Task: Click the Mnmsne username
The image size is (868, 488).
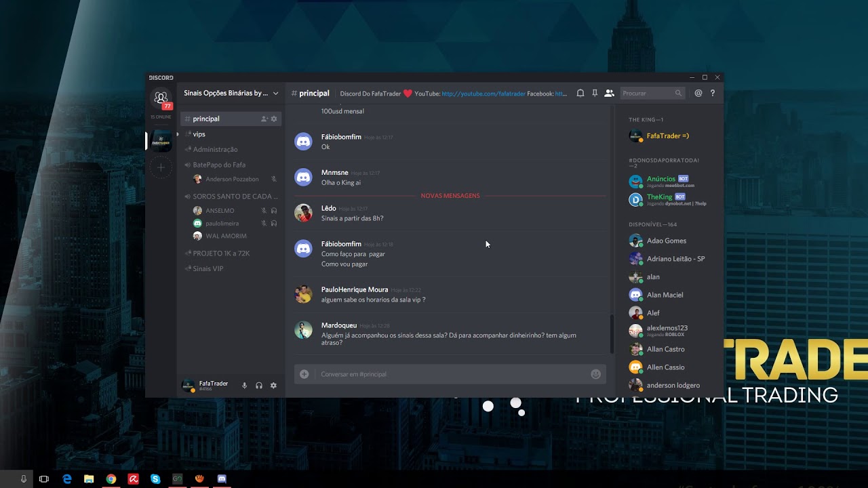Action: click(334, 173)
